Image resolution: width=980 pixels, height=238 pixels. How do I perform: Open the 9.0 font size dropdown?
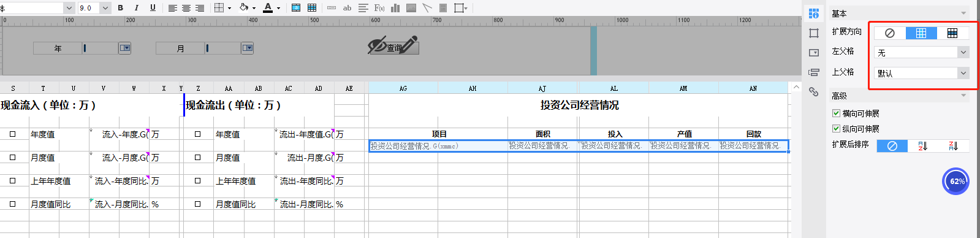tap(105, 8)
